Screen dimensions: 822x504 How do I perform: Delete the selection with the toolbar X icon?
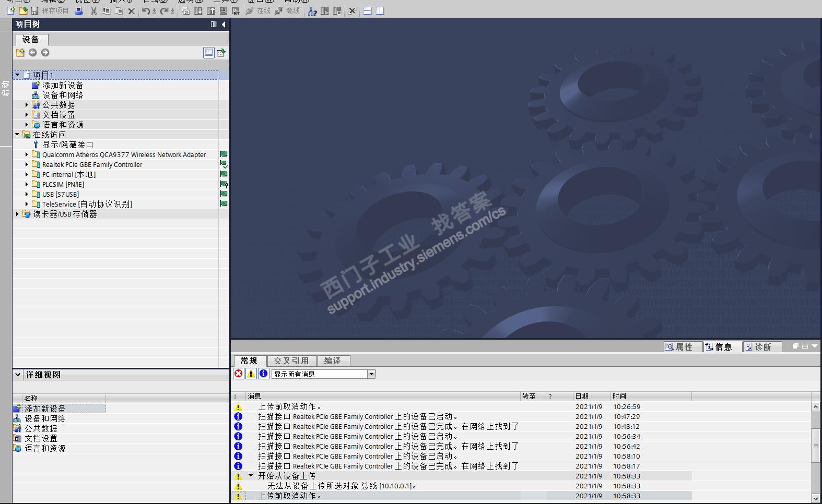(132, 10)
